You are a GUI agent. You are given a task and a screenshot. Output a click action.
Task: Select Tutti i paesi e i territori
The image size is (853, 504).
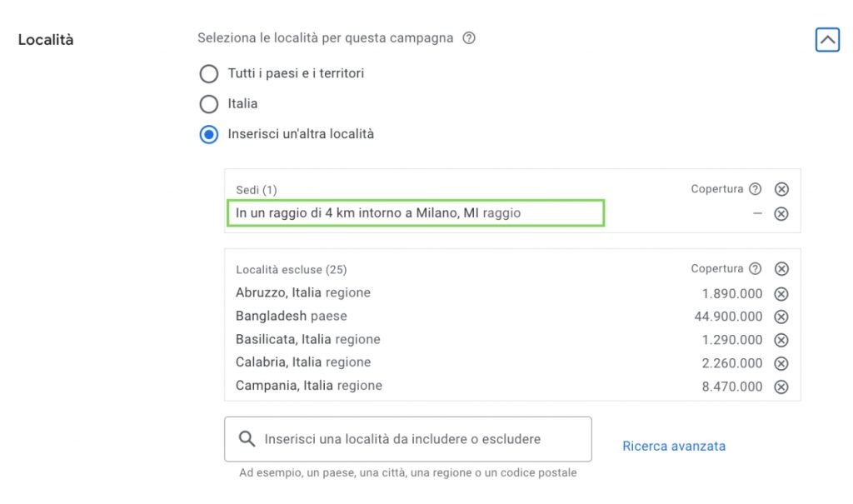209,73
